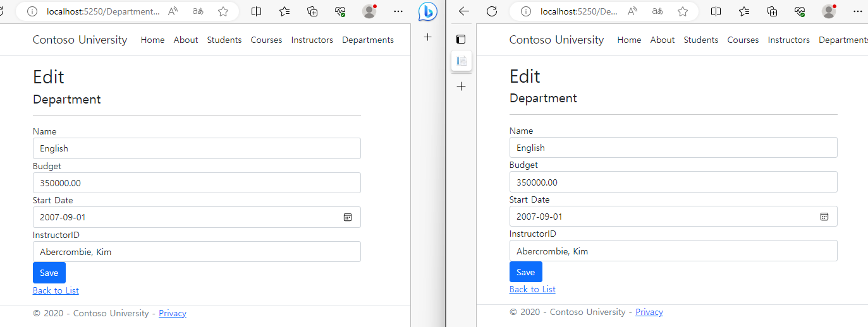Open Students nav link in right browser
This screenshot has height=327, width=868.
[701, 40]
